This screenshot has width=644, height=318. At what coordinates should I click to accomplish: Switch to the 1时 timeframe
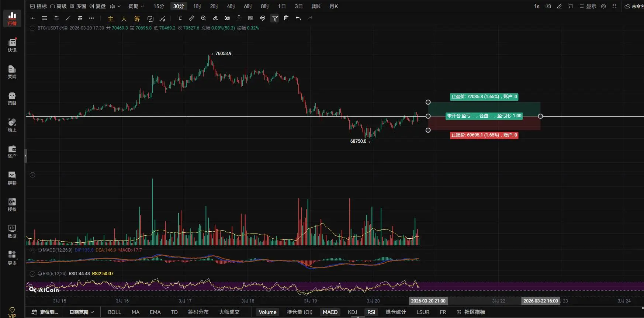pos(197,6)
